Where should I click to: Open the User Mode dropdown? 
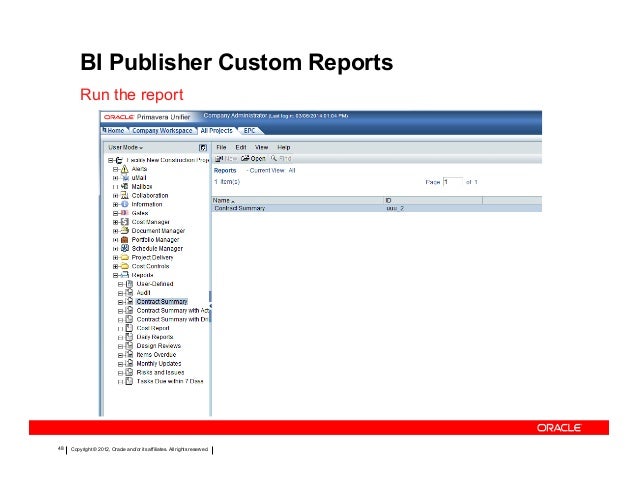[x=126, y=147]
